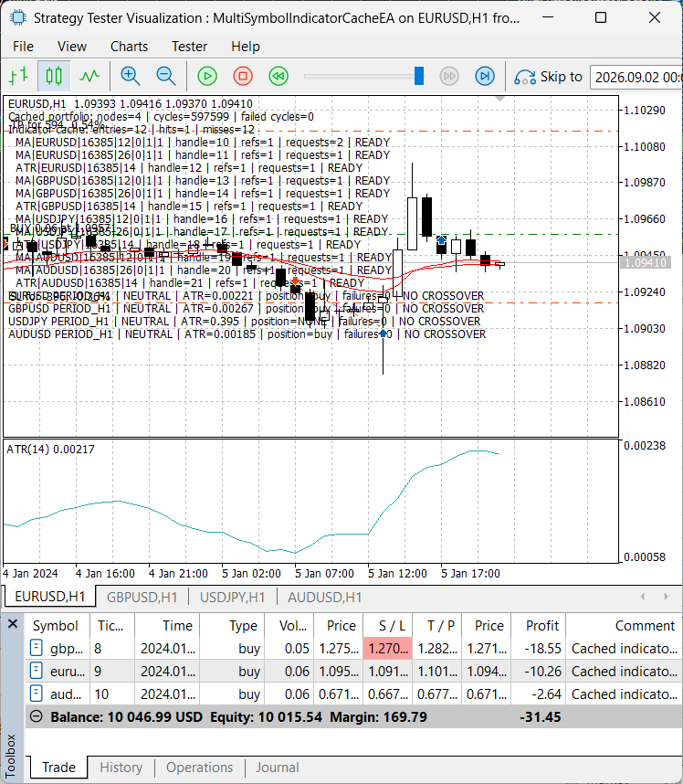Switch chart to bar chart mode
Screen dimensions: 683x784
[x=19, y=77]
